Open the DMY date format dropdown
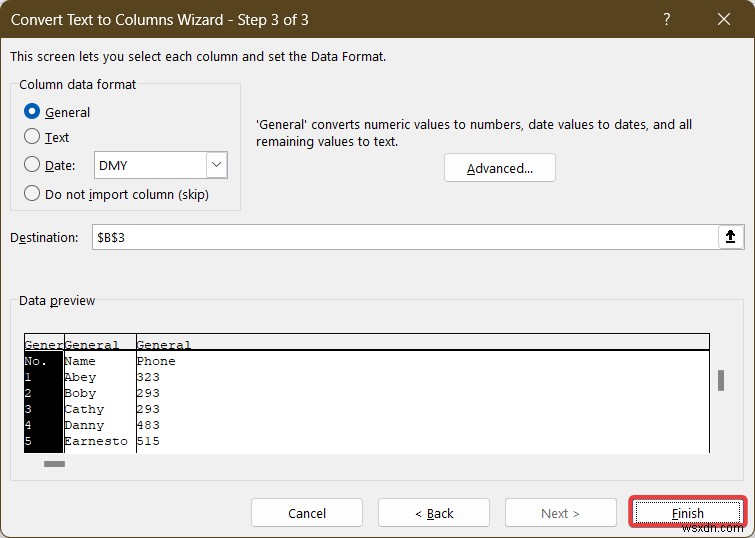 click(x=217, y=165)
